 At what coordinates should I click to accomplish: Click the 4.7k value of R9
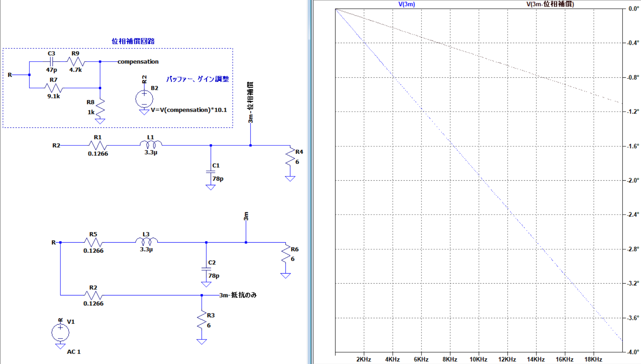point(75,70)
